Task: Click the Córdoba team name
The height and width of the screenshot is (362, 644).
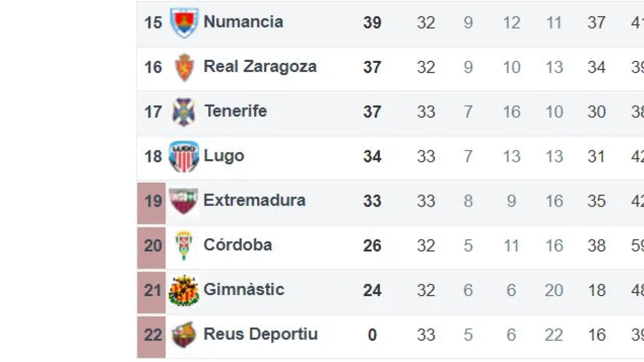Action: coord(238,245)
